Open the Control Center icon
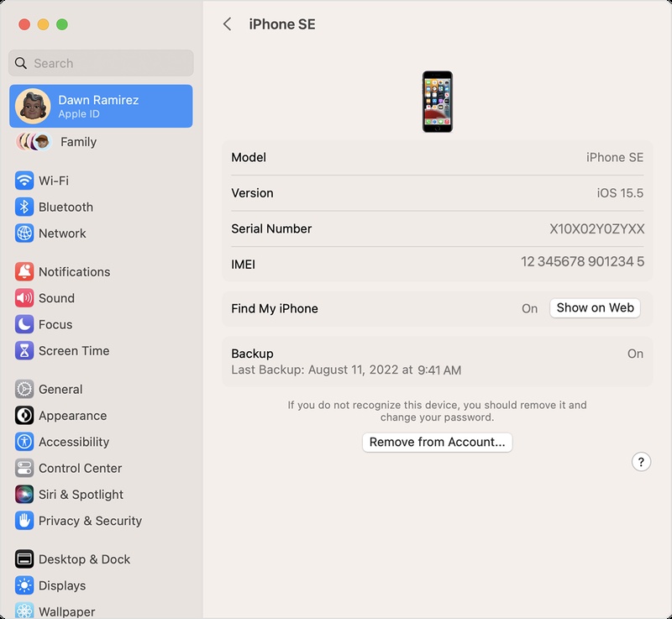The image size is (672, 619). 24,468
